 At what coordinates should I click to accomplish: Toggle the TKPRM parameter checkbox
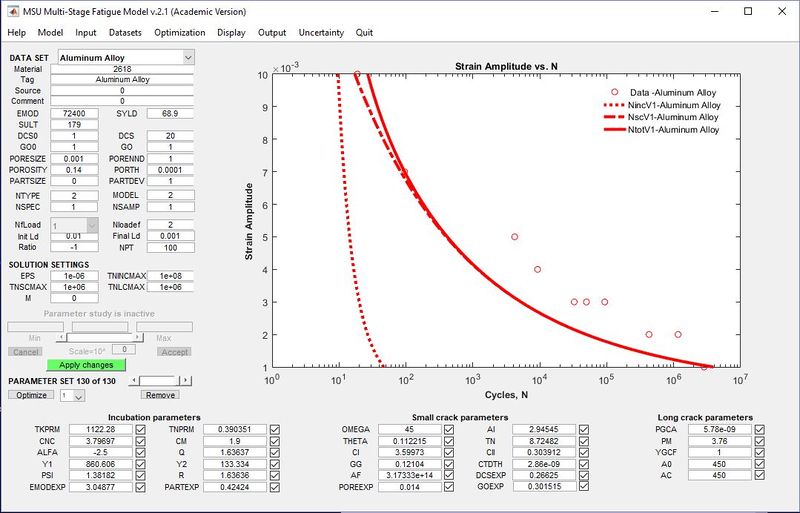[140, 429]
